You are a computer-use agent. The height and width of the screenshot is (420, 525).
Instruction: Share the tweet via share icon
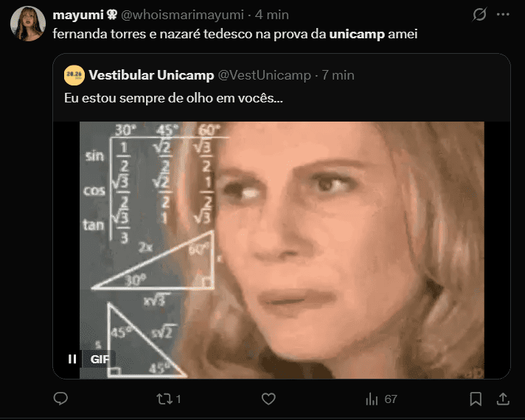tap(504, 399)
